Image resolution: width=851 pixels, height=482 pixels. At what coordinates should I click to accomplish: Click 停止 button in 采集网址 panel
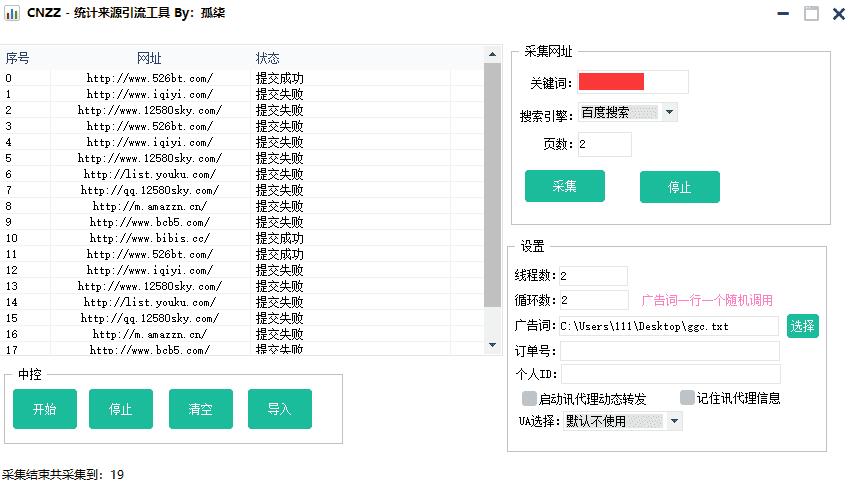(679, 187)
